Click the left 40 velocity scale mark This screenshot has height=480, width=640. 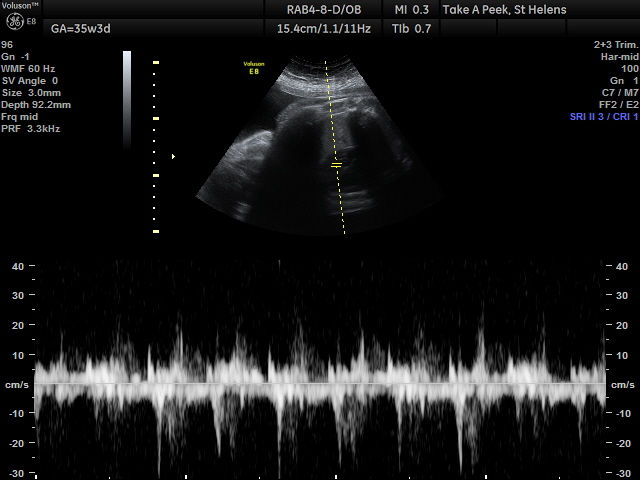point(18,267)
